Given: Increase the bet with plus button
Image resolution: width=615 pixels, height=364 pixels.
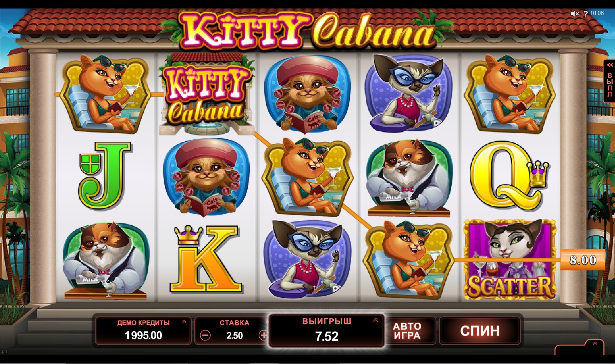Looking at the screenshot, I should click(x=264, y=335).
